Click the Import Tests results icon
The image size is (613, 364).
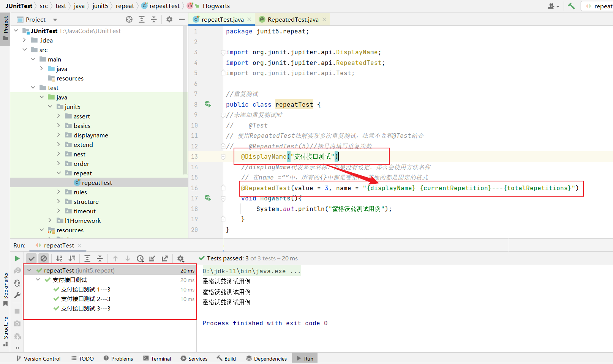point(152,258)
